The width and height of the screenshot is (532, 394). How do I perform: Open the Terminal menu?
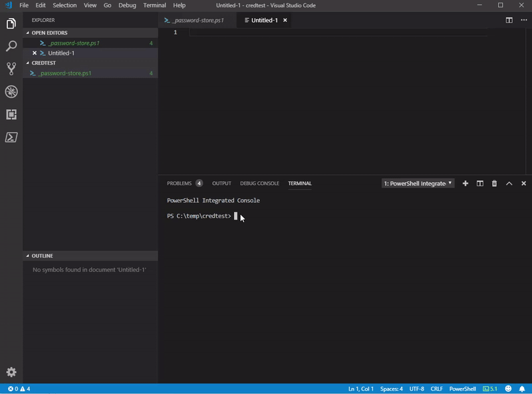[x=154, y=5]
